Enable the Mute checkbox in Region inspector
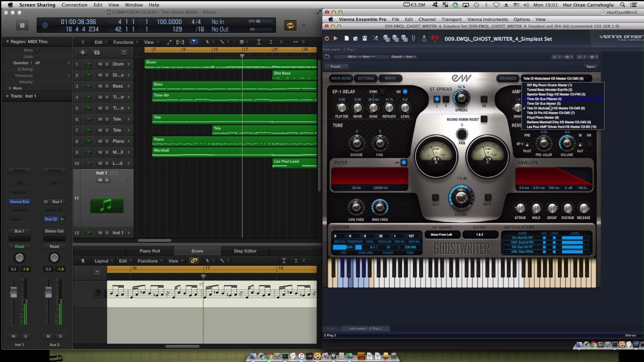Viewport: 644px width, 362px height. (x=36, y=50)
